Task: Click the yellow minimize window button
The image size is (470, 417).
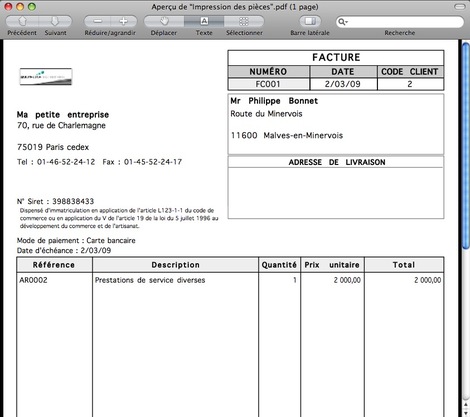Action: click(20, 7)
